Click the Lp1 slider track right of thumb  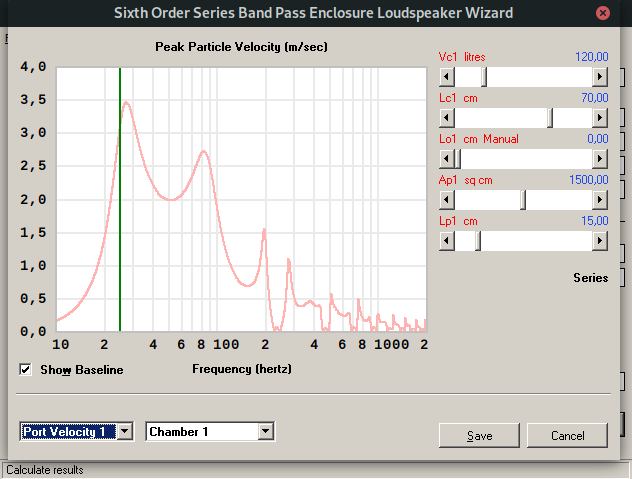pos(536,241)
